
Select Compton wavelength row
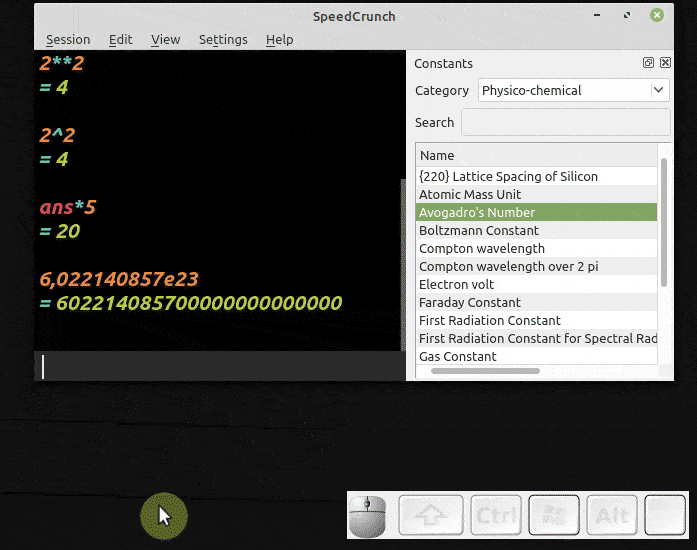[537, 249]
